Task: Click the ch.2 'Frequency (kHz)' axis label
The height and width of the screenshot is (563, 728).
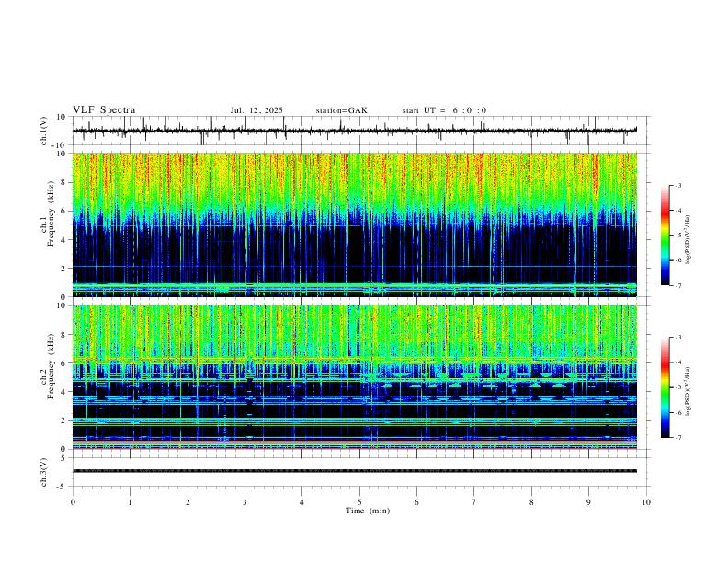Action: click(51, 366)
